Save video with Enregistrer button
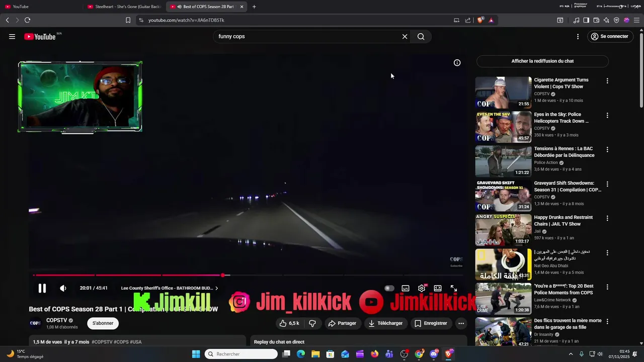 tap(431, 323)
